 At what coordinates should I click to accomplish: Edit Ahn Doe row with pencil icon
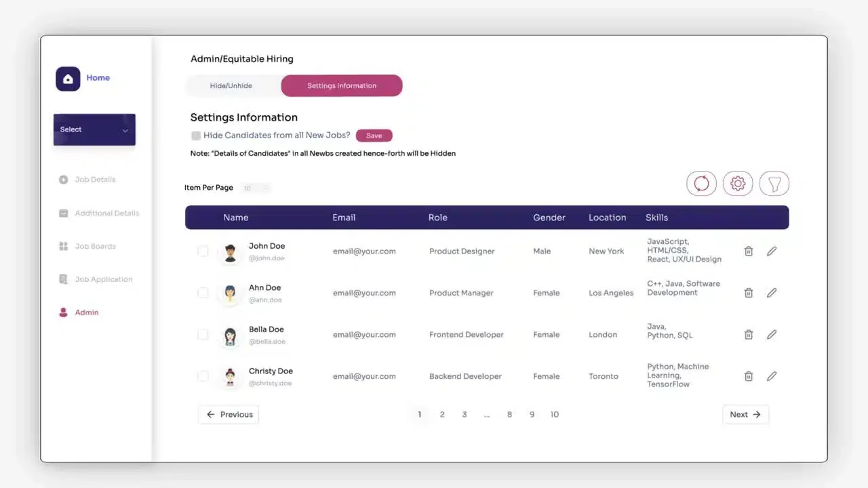(772, 293)
